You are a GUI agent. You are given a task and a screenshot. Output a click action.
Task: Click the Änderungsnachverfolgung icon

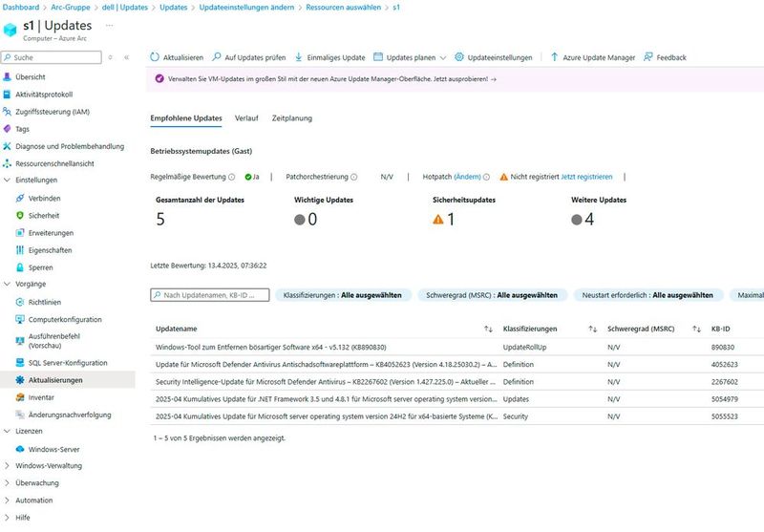[20, 415]
